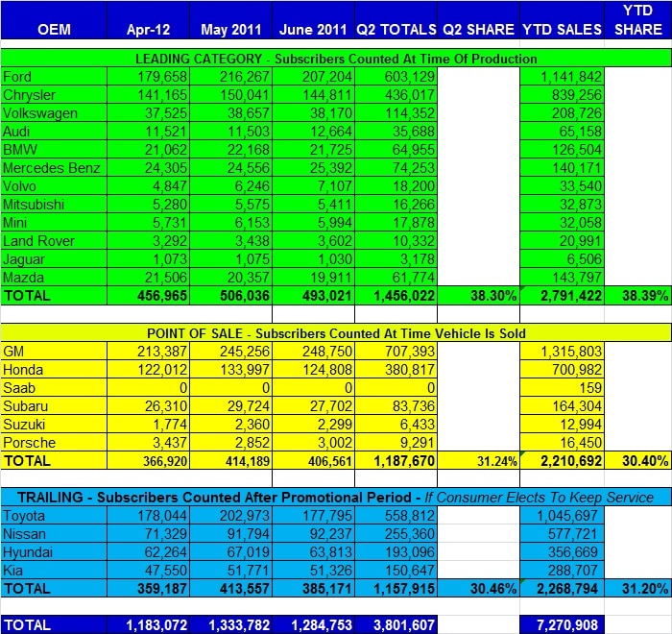Screen dimensions: 672x634
Task: Select Volkswagen May value 38,657
Action: [248, 113]
